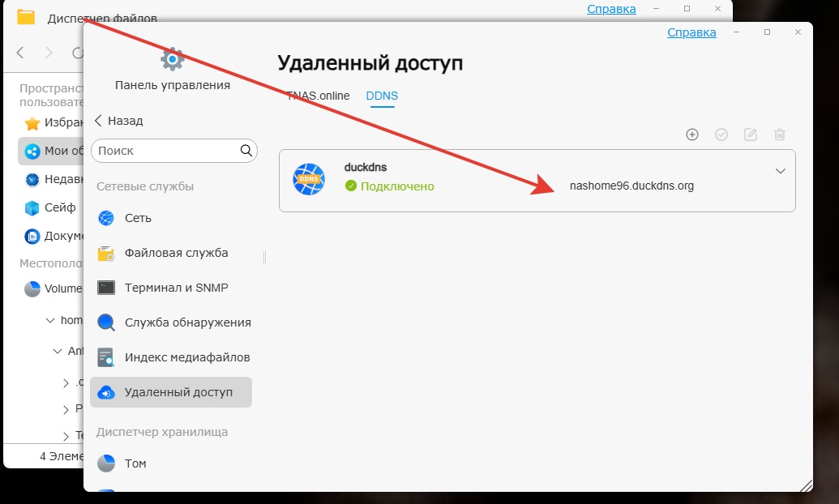Click the documents icon in file manager
The width and height of the screenshot is (839, 504).
coord(32,236)
